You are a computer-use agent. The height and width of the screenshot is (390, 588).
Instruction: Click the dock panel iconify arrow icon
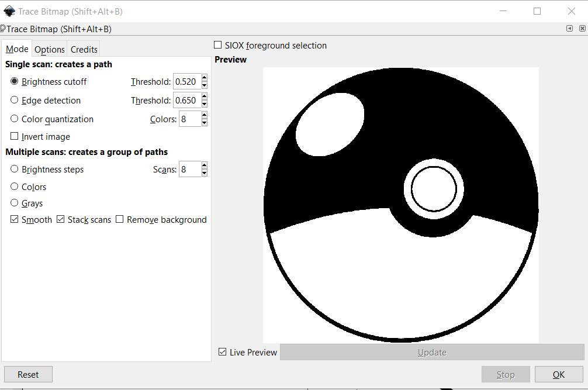pos(569,29)
